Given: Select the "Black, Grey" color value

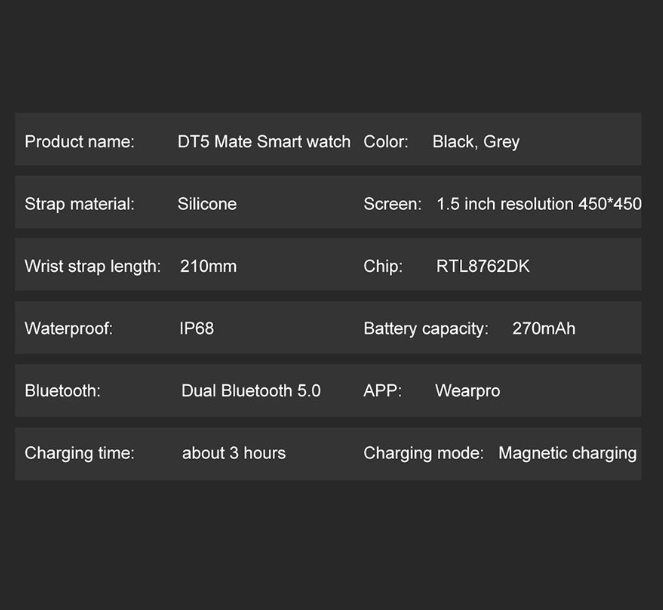Looking at the screenshot, I should point(476,142).
